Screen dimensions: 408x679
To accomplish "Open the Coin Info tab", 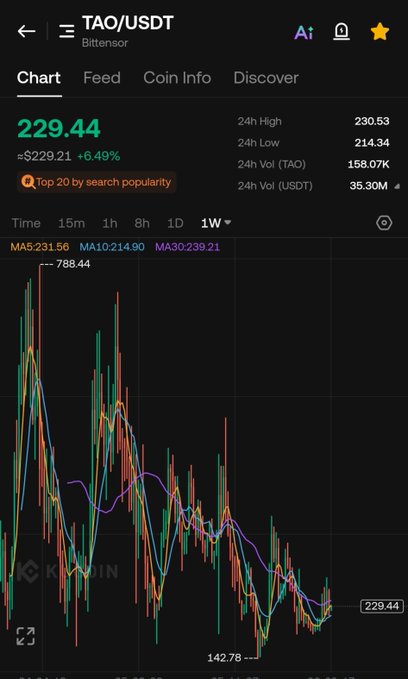I will tap(177, 78).
